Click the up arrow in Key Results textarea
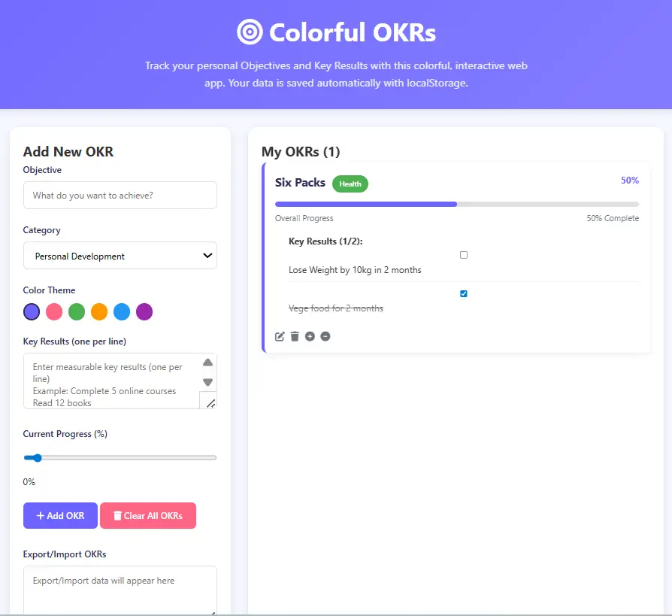This screenshot has height=616, width=672. tap(208, 363)
